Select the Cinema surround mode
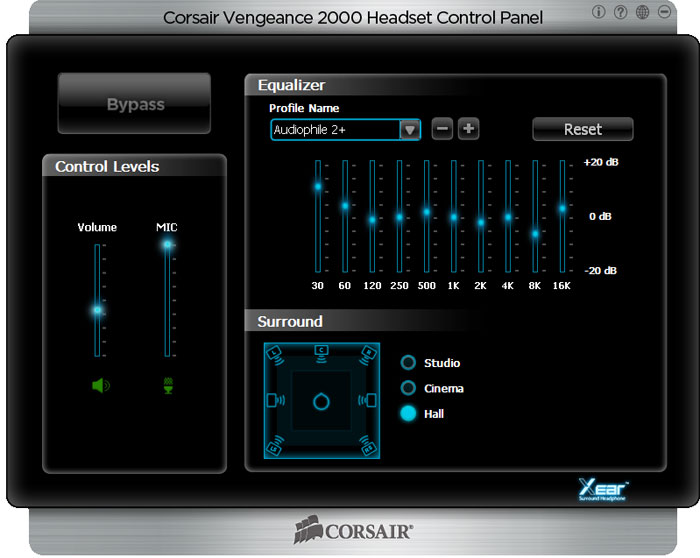 pyautogui.click(x=408, y=388)
